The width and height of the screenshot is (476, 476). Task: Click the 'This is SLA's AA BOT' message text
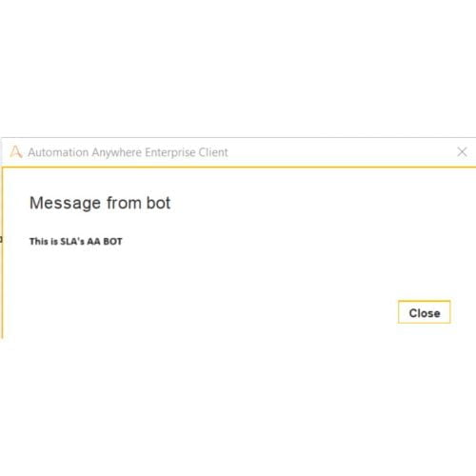point(76,242)
